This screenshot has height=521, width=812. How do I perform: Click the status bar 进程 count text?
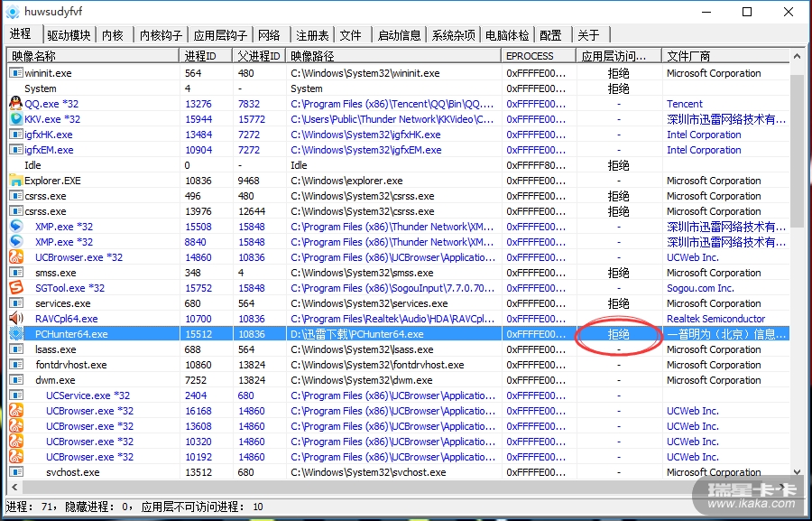coord(31,507)
